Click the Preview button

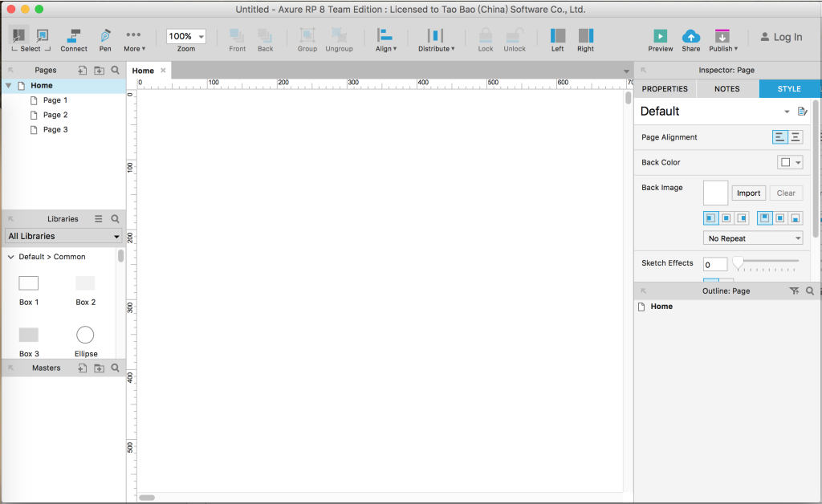pyautogui.click(x=661, y=40)
